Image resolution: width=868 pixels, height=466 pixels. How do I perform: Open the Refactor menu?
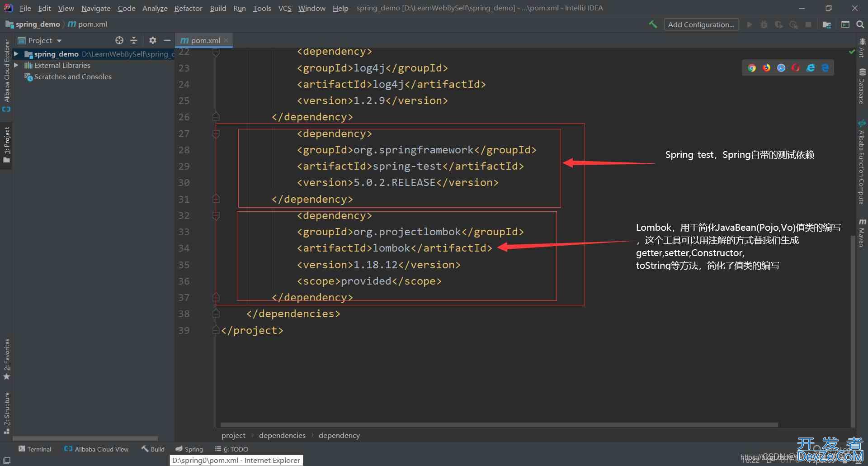pyautogui.click(x=188, y=8)
